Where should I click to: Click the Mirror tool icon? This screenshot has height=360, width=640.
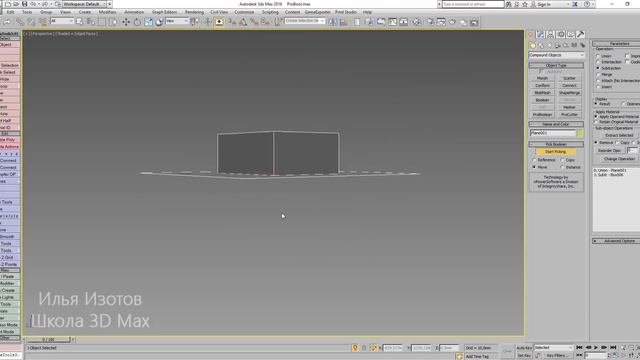(333, 22)
